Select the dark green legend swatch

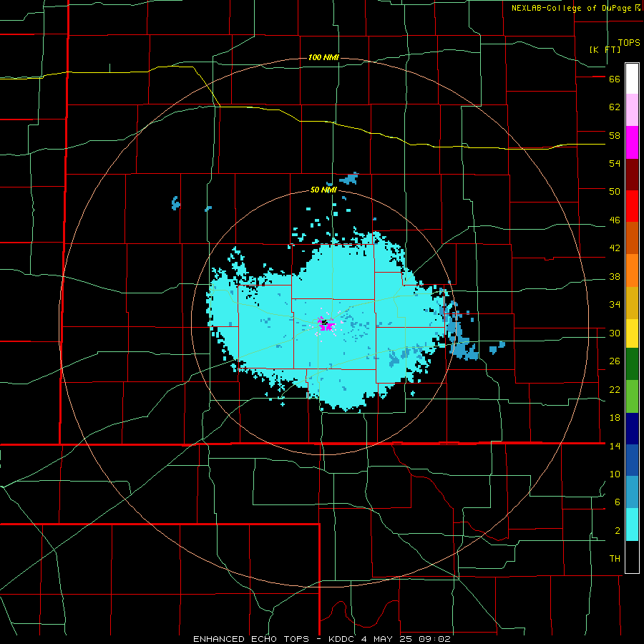click(x=632, y=364)
